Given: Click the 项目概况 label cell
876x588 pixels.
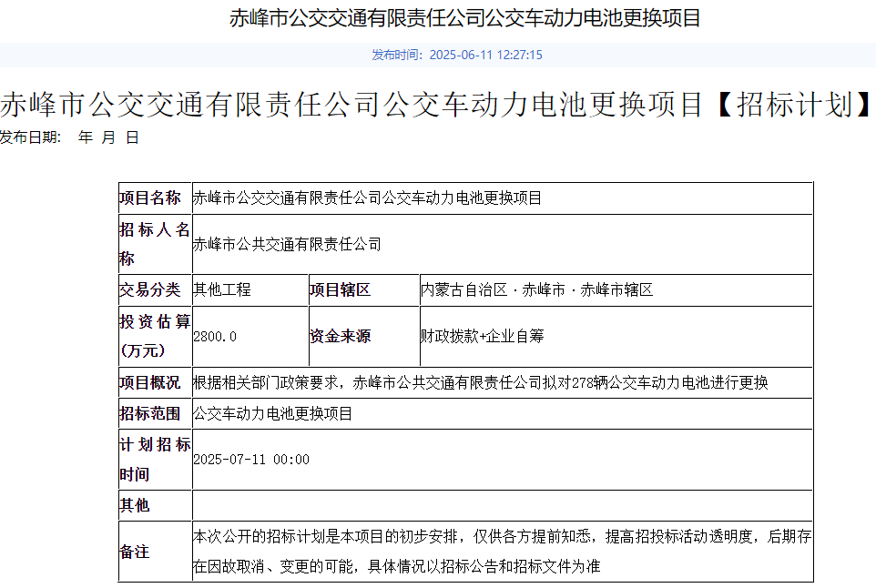Looking at the screenshot, I should tap(155, 382).
